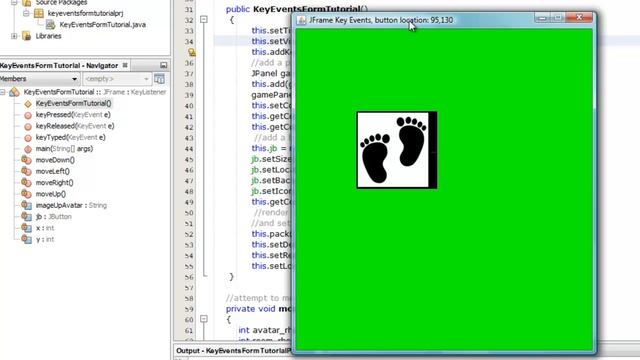Click the lightbulb hint icon in editor gutter
The height and width of the screenshot is (360, 640).
(191, 52)
